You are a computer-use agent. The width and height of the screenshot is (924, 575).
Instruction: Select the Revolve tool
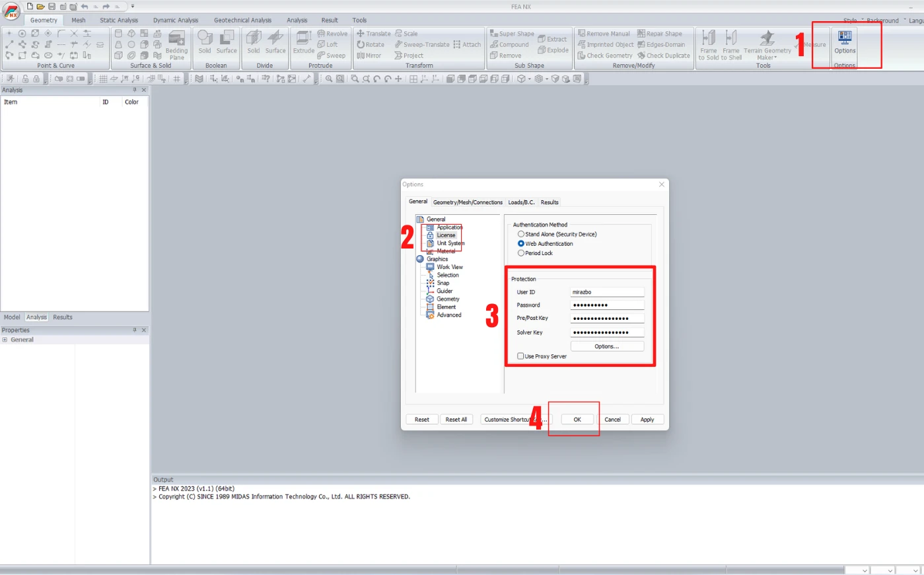point(332,34)
